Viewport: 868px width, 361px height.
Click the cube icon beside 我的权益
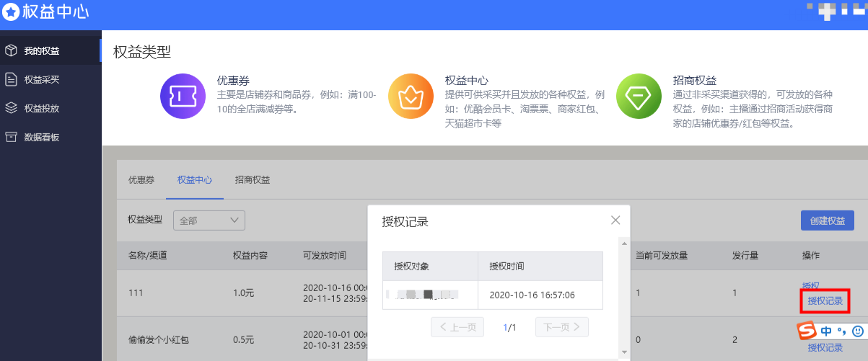[x=11, y=50]
